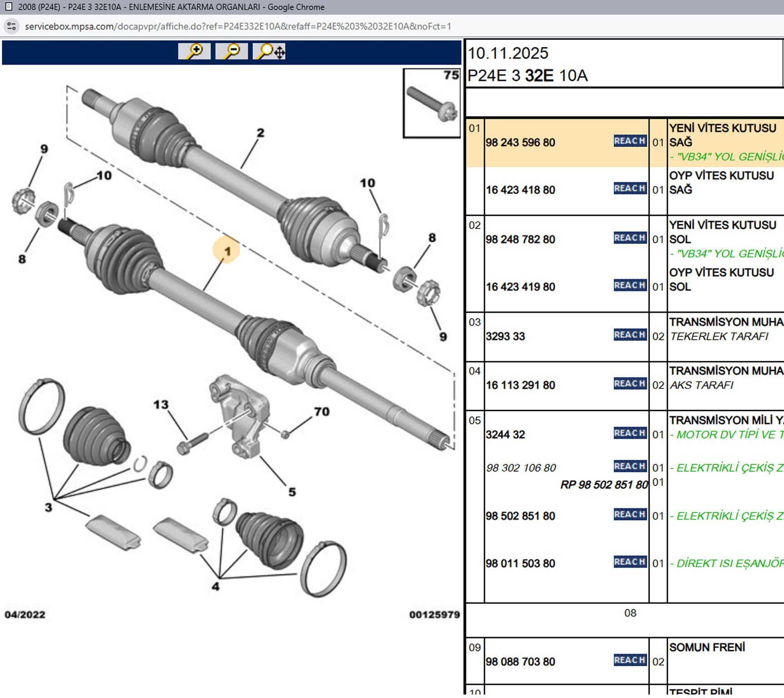Open the bolt thumbnail labeled 75
Image resolution: width=784 pixels, height=698 pixels.
click(x=432, y=103)
